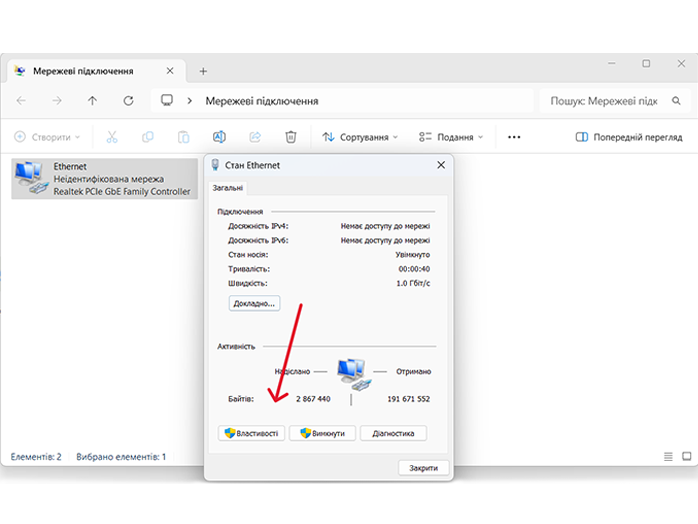Toggle Попередній перегляд preview pane

pos(629,137)
